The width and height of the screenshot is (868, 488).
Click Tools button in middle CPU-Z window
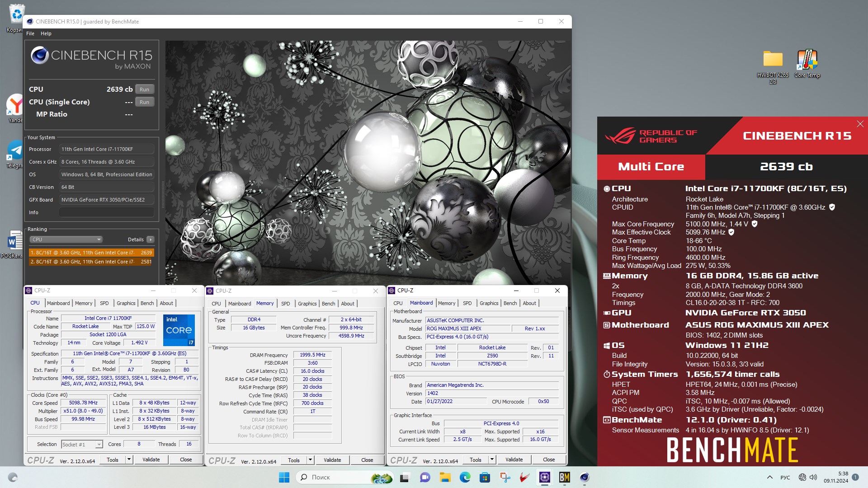pyautogui.click(x=294, y=460)
